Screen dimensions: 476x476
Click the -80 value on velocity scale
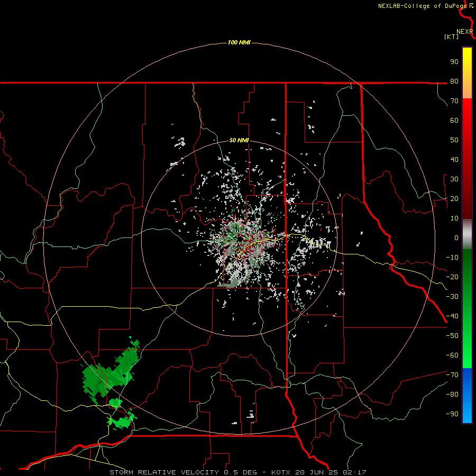point(452,395)
